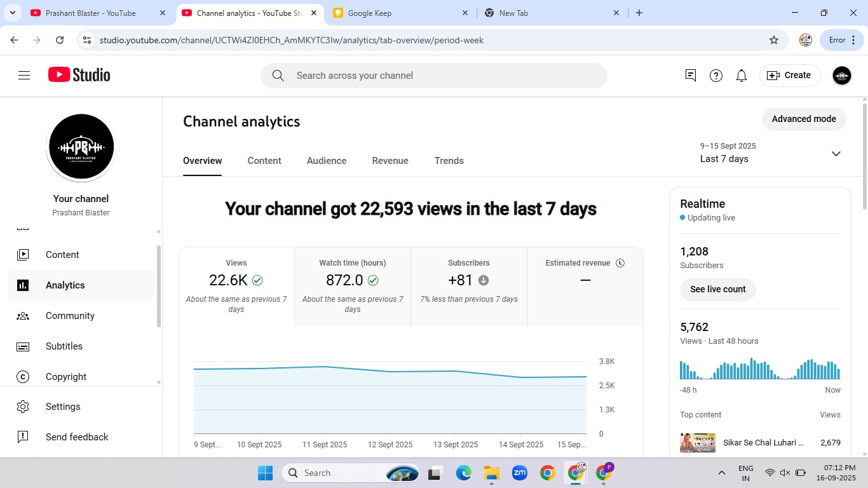Open the Help question mark icon

tap(716, 76)
